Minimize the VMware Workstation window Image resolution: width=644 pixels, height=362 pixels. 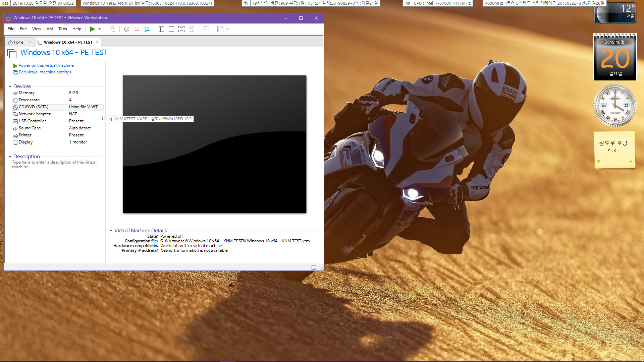click(x=286, y=18)
